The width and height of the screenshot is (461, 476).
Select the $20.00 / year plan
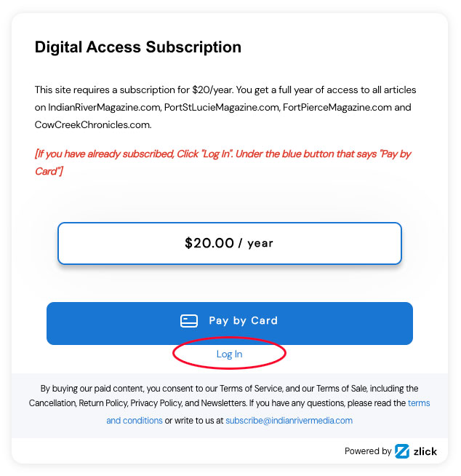click(229, 243)
